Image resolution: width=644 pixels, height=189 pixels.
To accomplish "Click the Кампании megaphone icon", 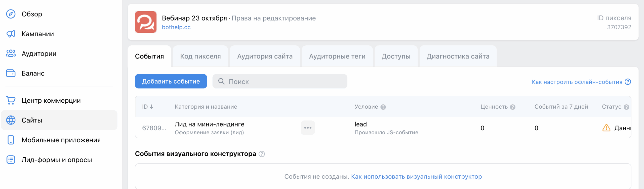I will [x=11, y=34].
